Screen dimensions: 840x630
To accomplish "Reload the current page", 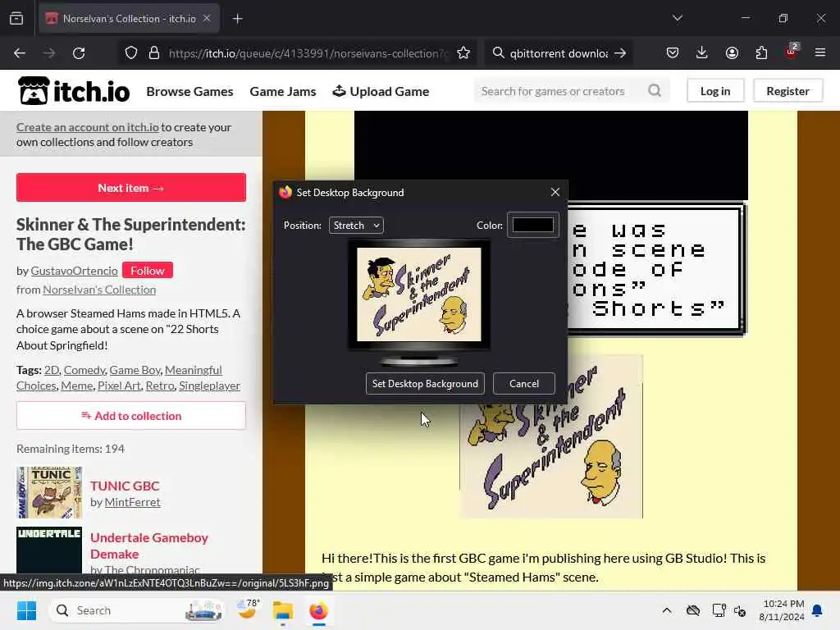I will pyautogui.click(x=79, y=53).
